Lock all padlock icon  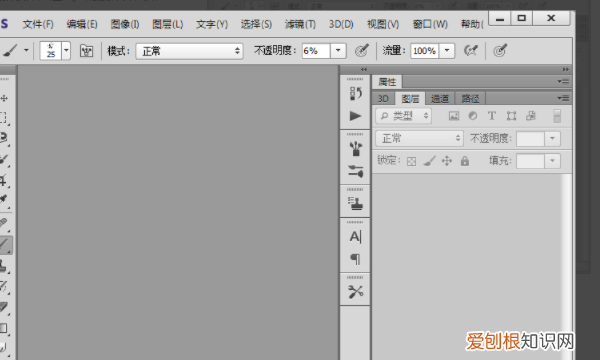(x=465, y=161)
